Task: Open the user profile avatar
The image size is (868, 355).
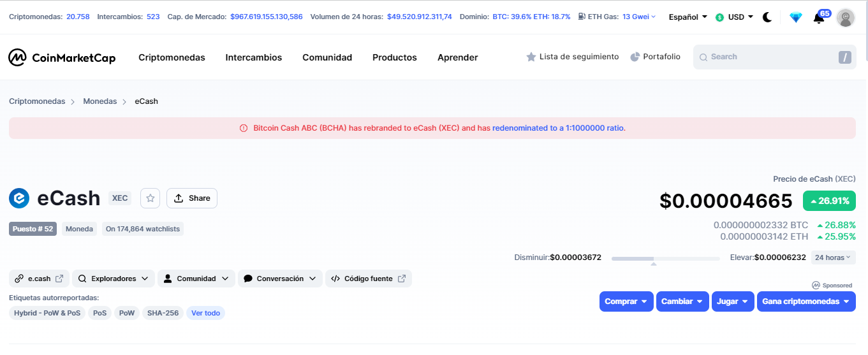Action: (x=846, y=18)
